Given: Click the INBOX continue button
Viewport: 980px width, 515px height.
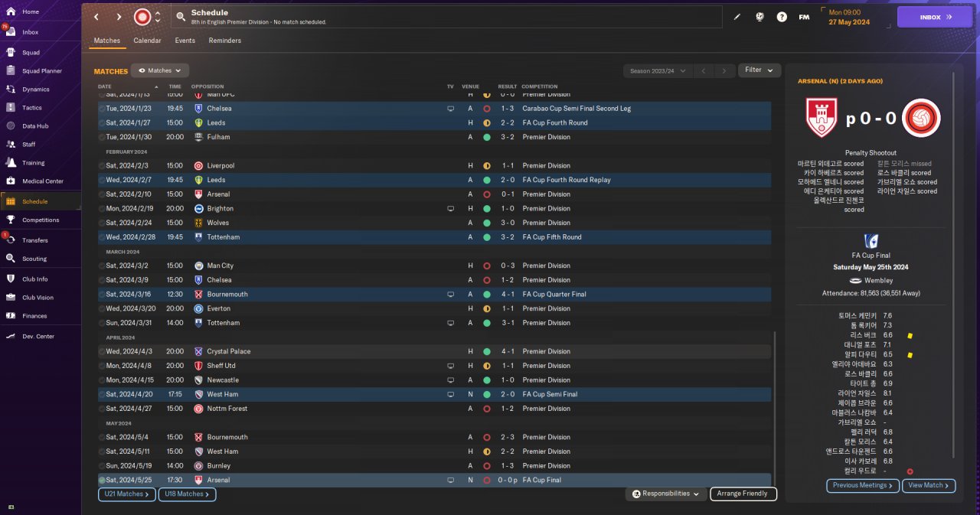Looking at the screenshot, I should click(934, 16).
